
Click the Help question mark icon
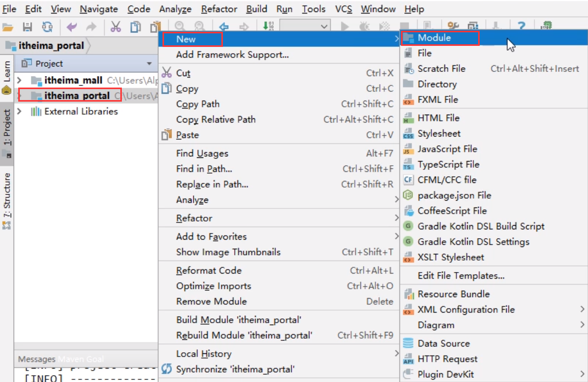521,26
